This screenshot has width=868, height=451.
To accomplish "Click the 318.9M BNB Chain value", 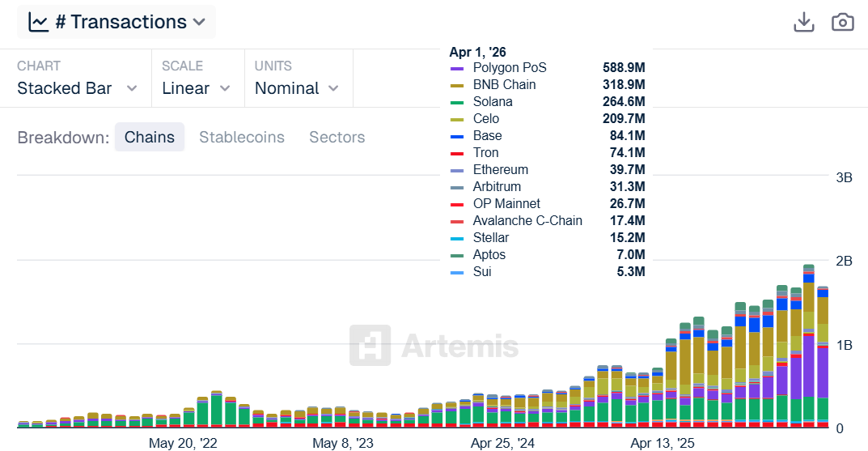I will click(x=624, y=85).
